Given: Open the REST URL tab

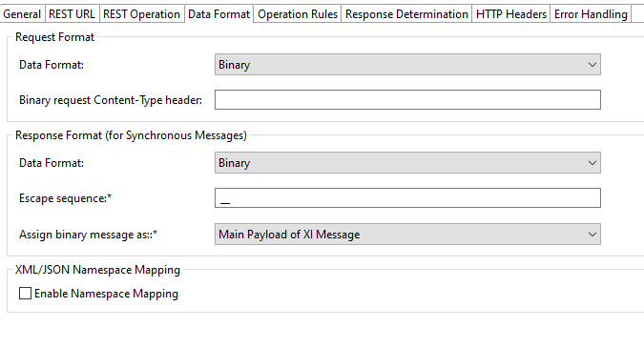Looking at the screenshot, I should [x=72, y=14].
